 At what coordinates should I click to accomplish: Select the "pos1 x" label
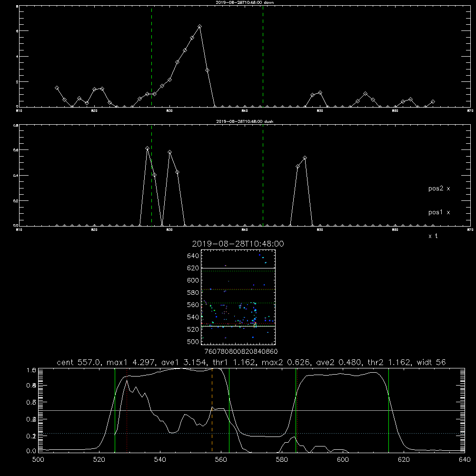[x=439, y=212]
